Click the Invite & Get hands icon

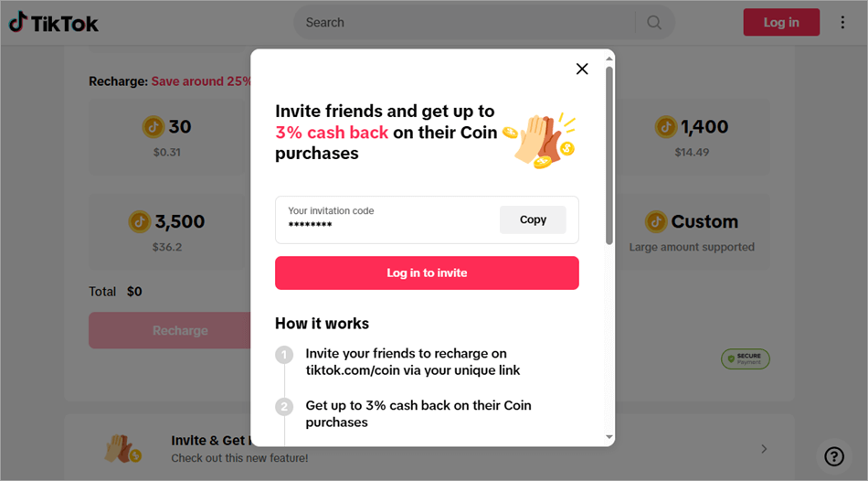[x=122, y=448]
